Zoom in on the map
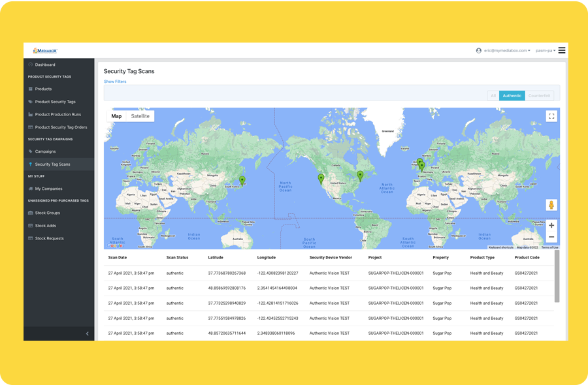The height and width of the screenshot is (387, 588). 551,225
